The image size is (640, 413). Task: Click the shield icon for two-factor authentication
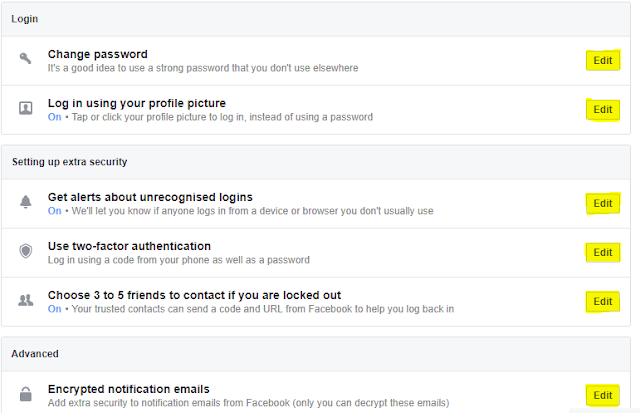point(26,251)
